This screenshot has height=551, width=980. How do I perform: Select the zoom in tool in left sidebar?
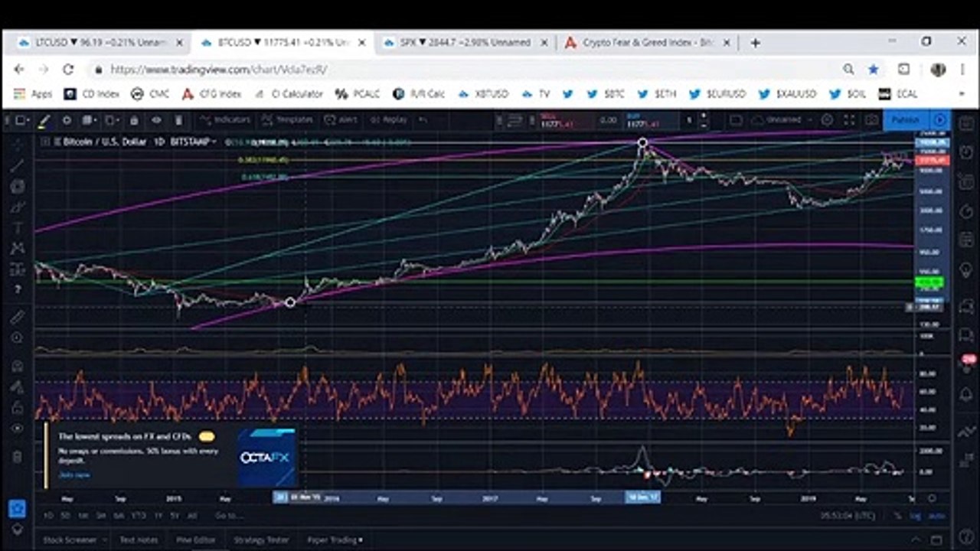click(x=18, y=337)
